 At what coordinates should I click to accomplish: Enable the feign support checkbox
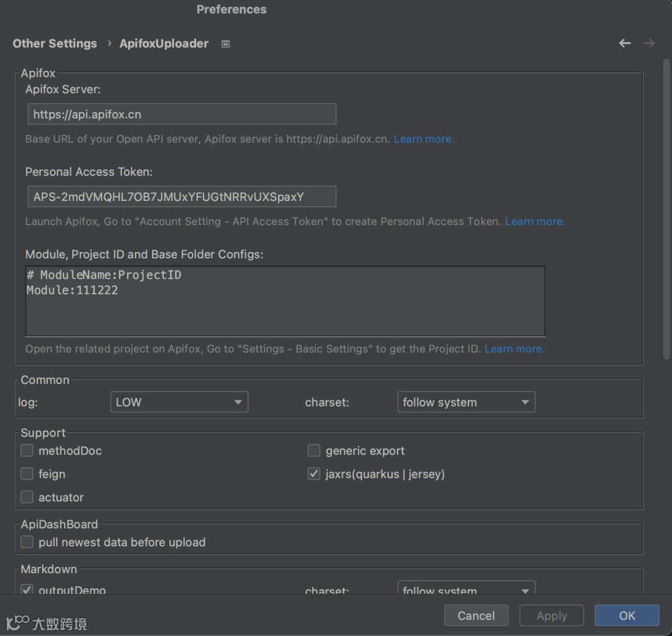pos(27,474)
